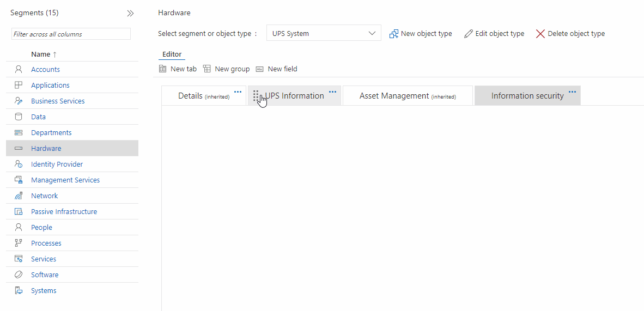Open the Passive Infrastructure segment link
The height and width of the screenshot is (311, 644).
[64, 211]
